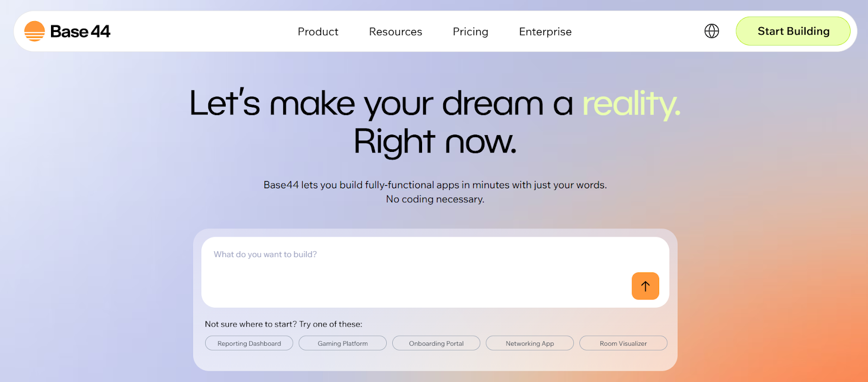868x382 pixels.
Task: Click the highlighted word 'reality.' in headline
Action: pos(630,104)
